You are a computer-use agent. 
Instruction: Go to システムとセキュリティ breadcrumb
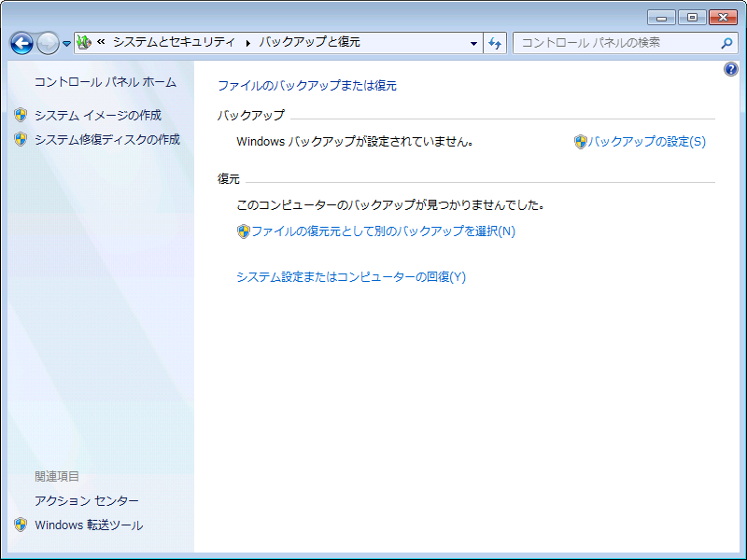172,42
